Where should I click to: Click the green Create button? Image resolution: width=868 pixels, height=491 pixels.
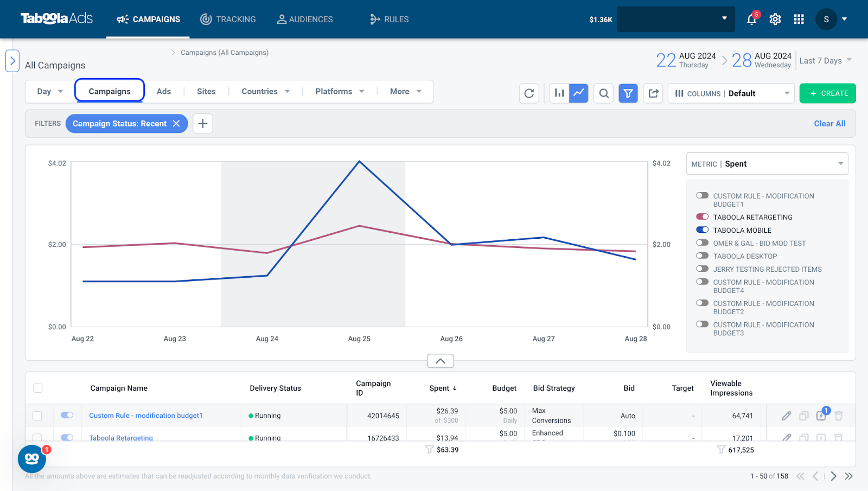tap(828, 93)
